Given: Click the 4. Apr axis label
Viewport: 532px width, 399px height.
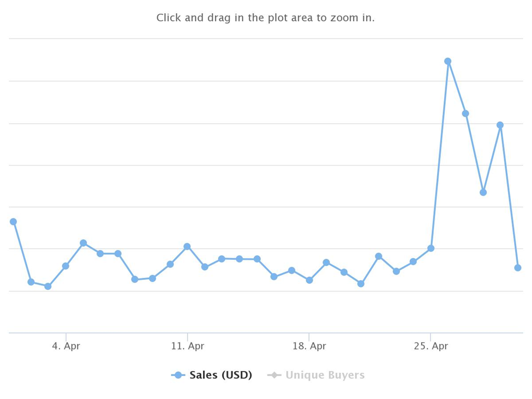Looking at the screenshot, I should coord(66,346).
